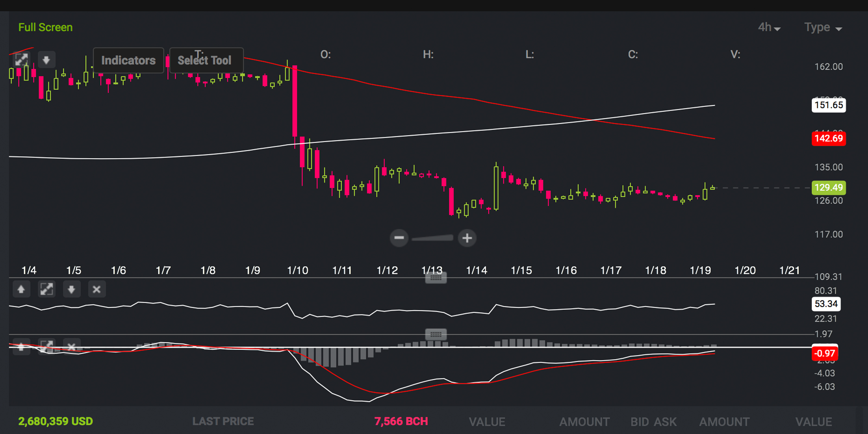This screenshot has height=434, width=868.
Task: Zoom out with the minus icon
Action: pyautogui.click(x=399, y=238)
